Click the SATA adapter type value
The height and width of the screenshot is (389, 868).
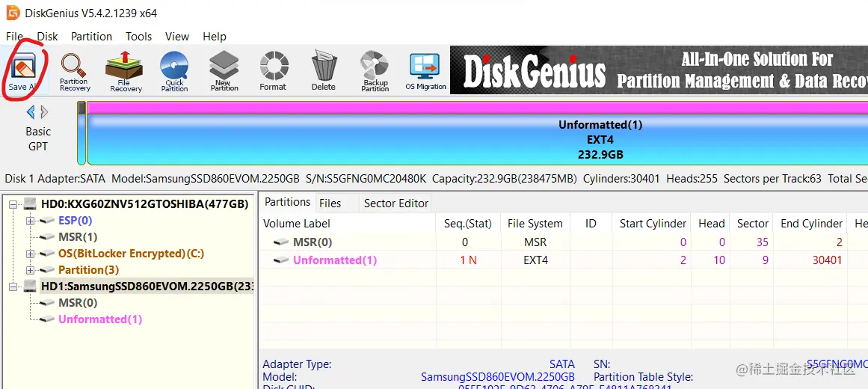click(562, 364)
